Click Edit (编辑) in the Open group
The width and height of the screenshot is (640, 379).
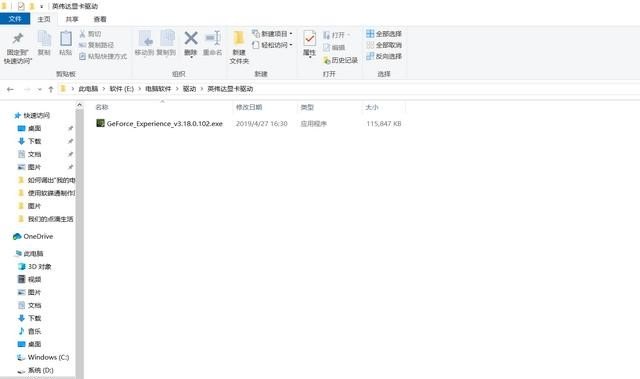click(334, 47)
